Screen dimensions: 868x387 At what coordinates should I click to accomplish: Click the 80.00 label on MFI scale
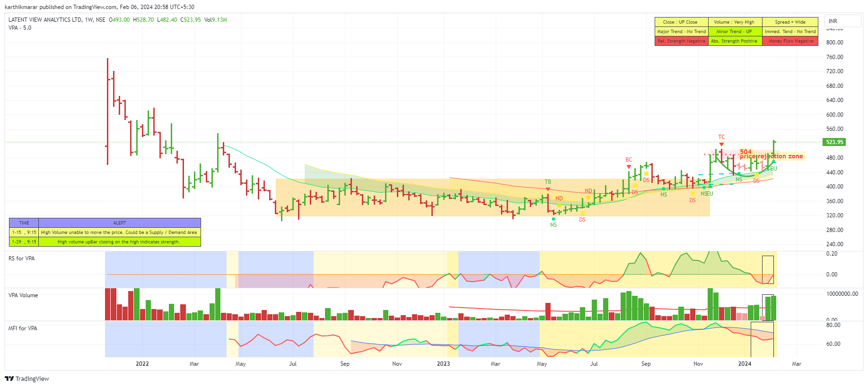pyautogui.click(x=833, y=325)
